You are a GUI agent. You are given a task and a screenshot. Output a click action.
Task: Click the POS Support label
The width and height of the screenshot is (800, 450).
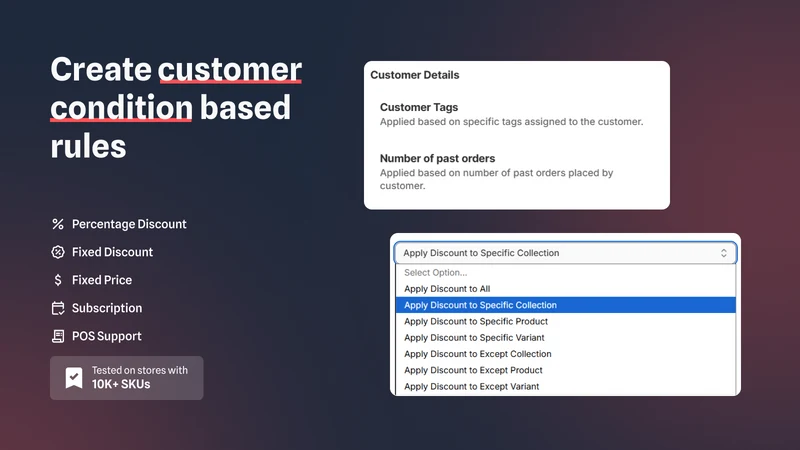click(x=107, y=336)
